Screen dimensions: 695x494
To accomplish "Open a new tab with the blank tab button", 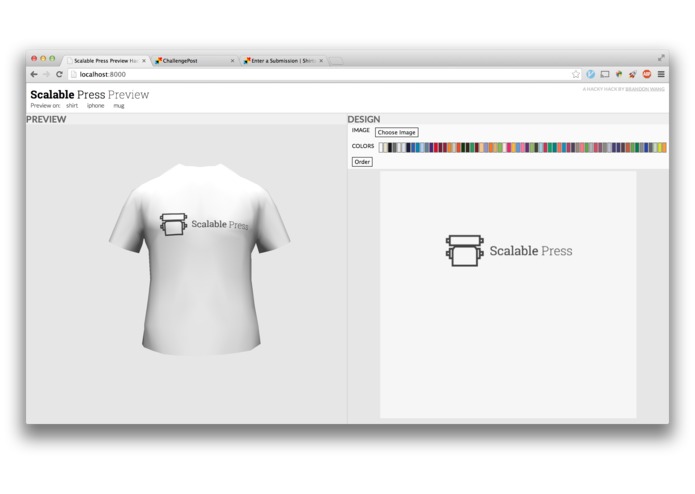I will [x=336, y=61].
